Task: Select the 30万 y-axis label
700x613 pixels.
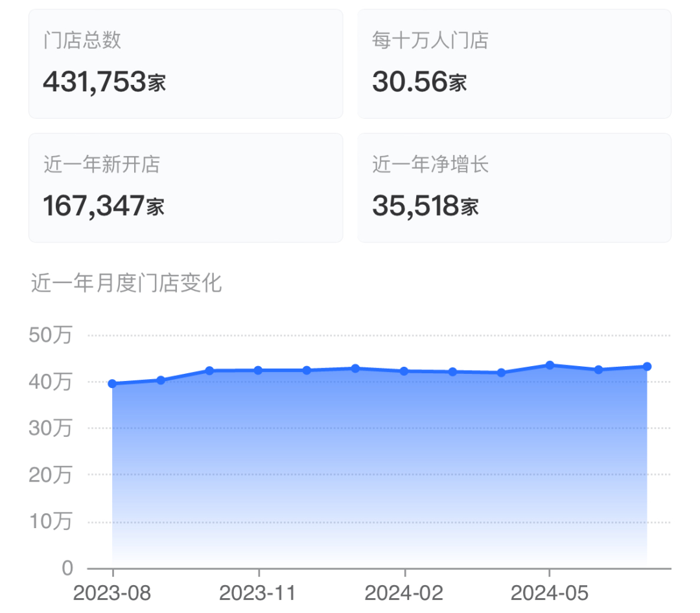Action: 50,428
